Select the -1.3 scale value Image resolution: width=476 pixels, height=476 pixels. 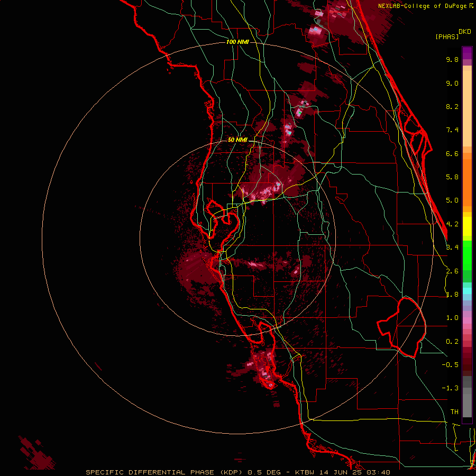(x=450, y=388)
